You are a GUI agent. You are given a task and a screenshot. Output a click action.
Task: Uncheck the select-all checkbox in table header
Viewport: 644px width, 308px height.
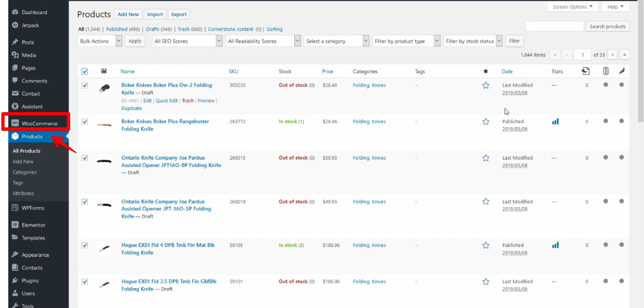click(85, 71)
